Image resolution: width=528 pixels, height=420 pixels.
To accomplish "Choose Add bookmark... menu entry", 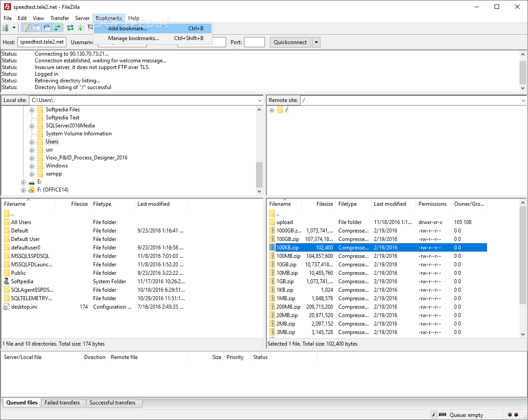I will pos(153,29).
